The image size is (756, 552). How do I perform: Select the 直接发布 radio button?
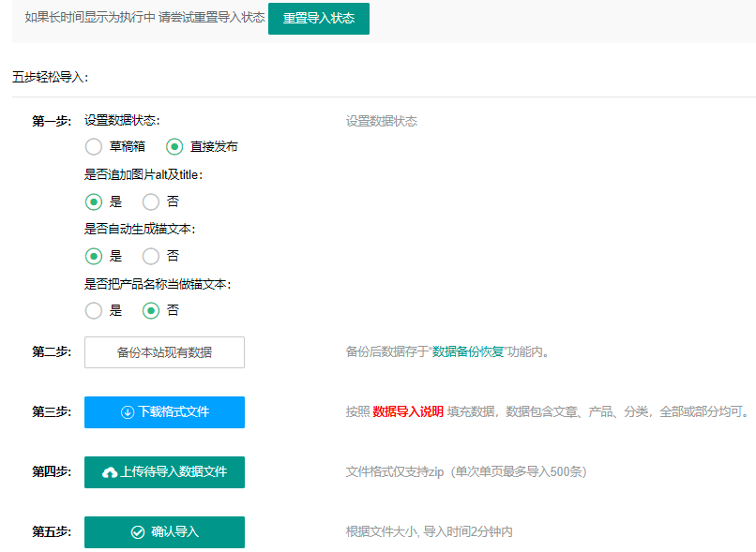click(174, 146)
